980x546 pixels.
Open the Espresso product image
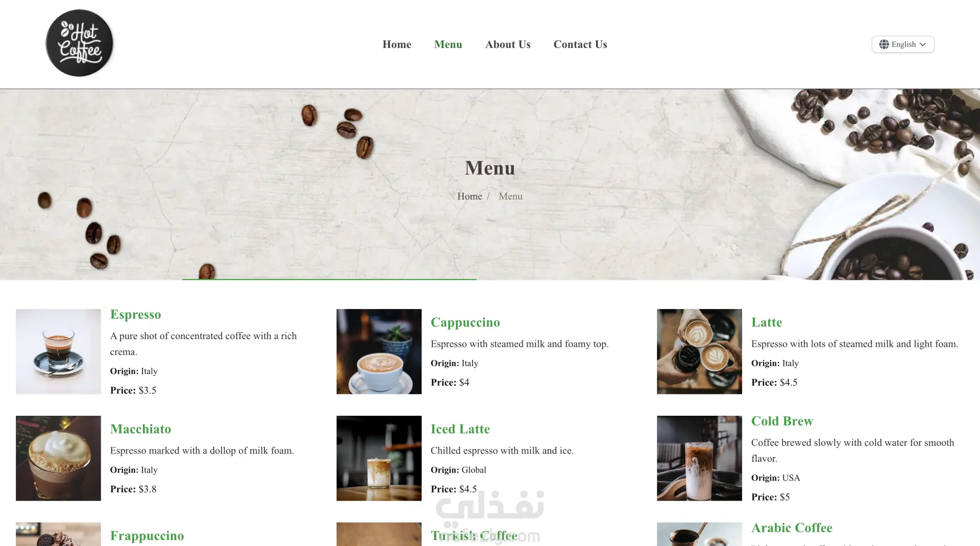(x=58, y=351)
